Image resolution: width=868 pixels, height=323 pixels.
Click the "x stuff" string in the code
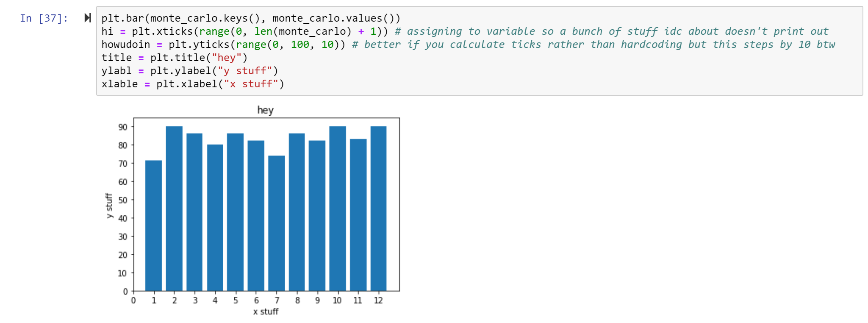[x=250, y=84]
